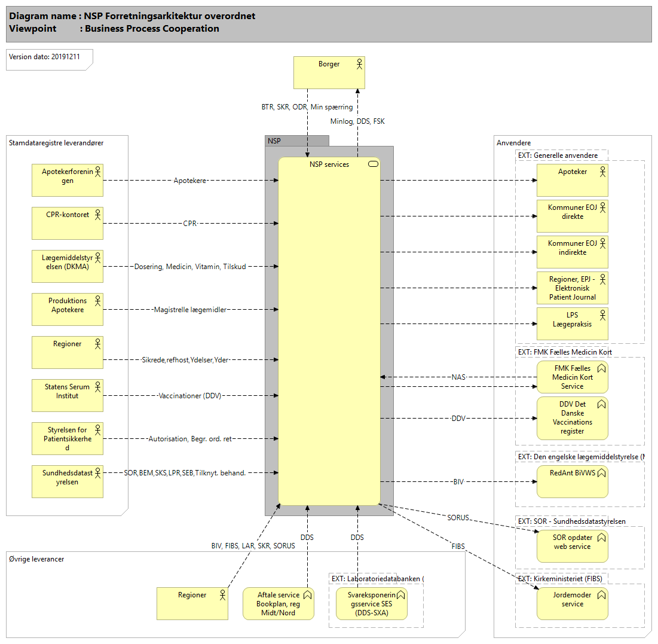Click the diagram name header banner
This screenshot has height=644, width=658.
tap(329, 23)
